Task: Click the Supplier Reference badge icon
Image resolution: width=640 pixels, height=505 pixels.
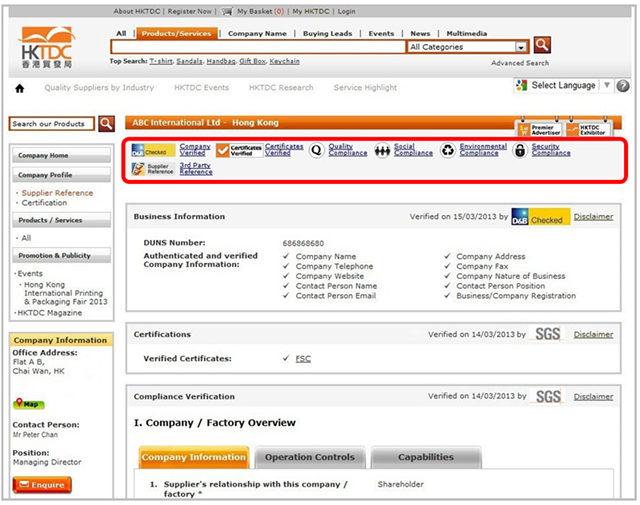Action: click(153, 169)
